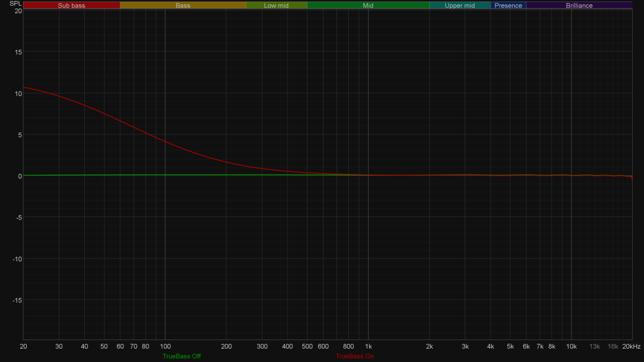Image resolution: width=644 pixels, height=362 pixels.
Task: Click the Bass frequency band label
Action: 183,5
